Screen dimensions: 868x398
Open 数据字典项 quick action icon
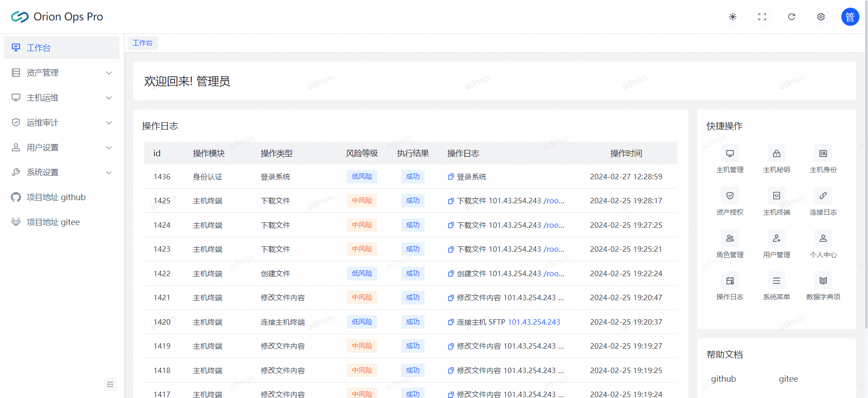(x=823, y=281)
